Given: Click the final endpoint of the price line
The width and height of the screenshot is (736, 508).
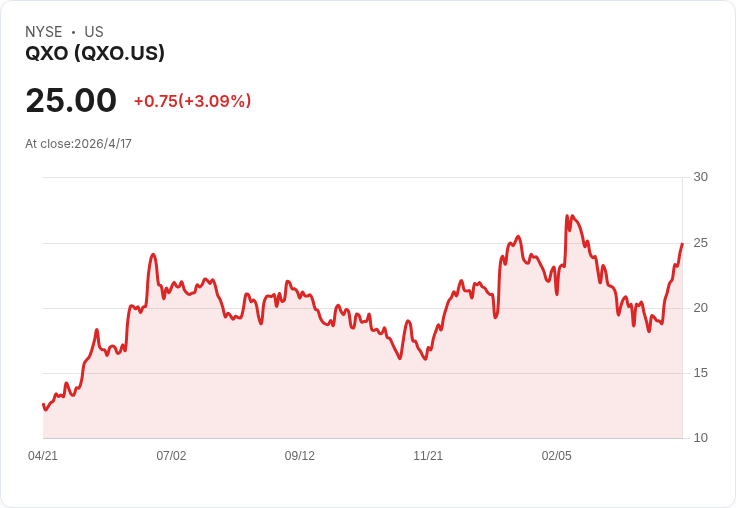Looking at the screenshot, I should coord(682,244).
